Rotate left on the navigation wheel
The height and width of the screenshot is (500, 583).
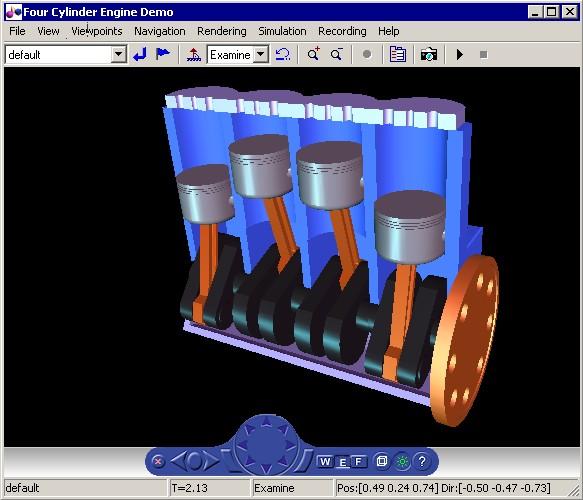[242, 445]
